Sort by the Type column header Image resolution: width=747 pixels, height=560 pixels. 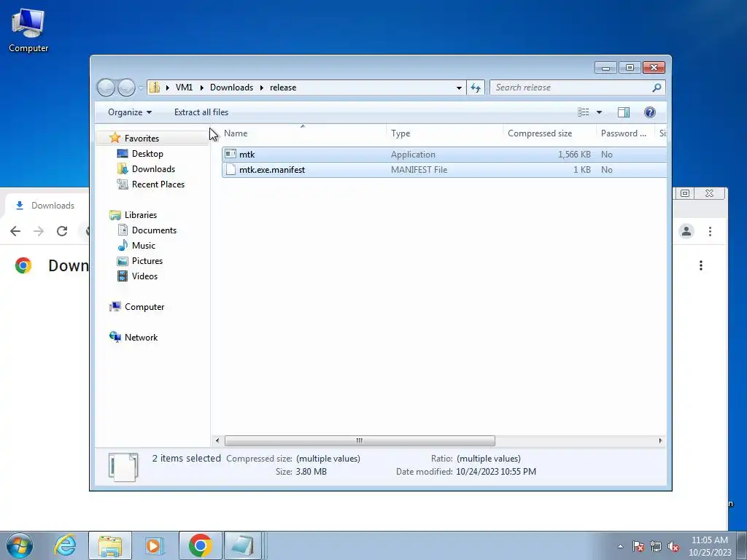445,133
